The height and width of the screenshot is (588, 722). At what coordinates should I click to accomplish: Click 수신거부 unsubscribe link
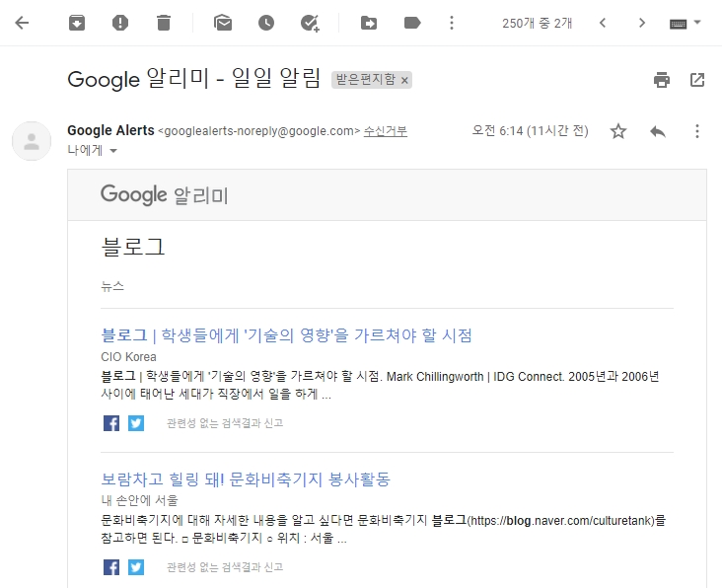[386, 131]
